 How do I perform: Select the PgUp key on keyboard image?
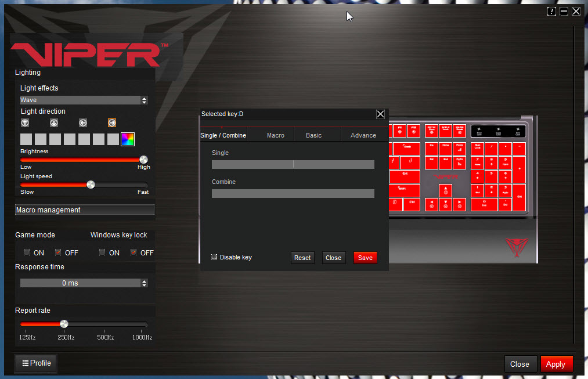[459, 149]
